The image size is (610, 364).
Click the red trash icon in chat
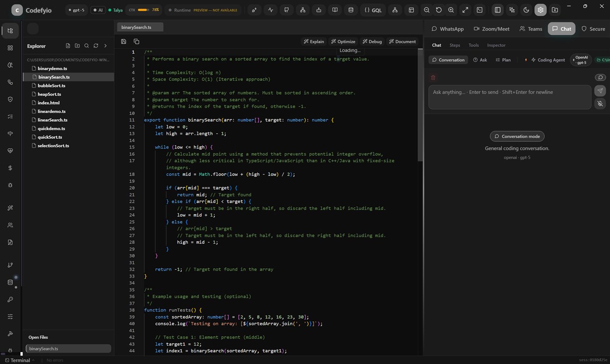pos(433,78)
